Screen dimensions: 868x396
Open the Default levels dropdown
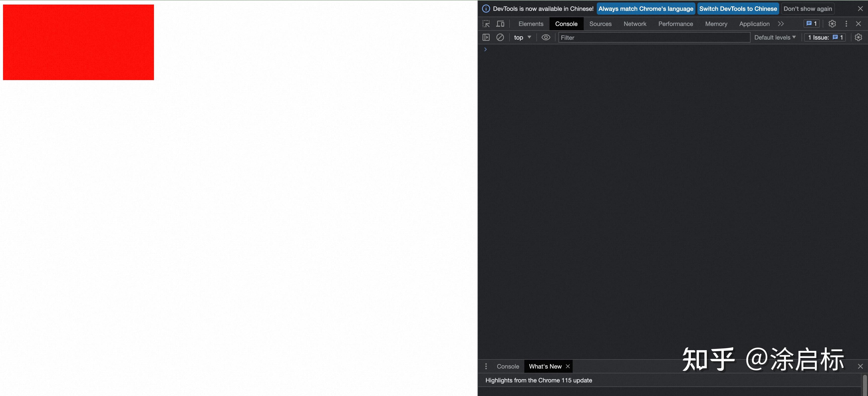click(x=775, y=38)
